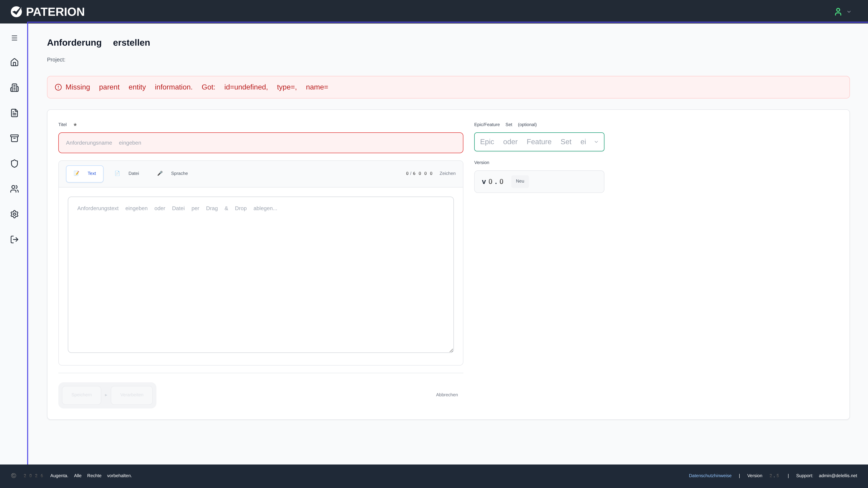Open the shield icon in sidebar
The width and height of the screenshot is (868, 488).
pyautogui.click(x=14, y=164)
